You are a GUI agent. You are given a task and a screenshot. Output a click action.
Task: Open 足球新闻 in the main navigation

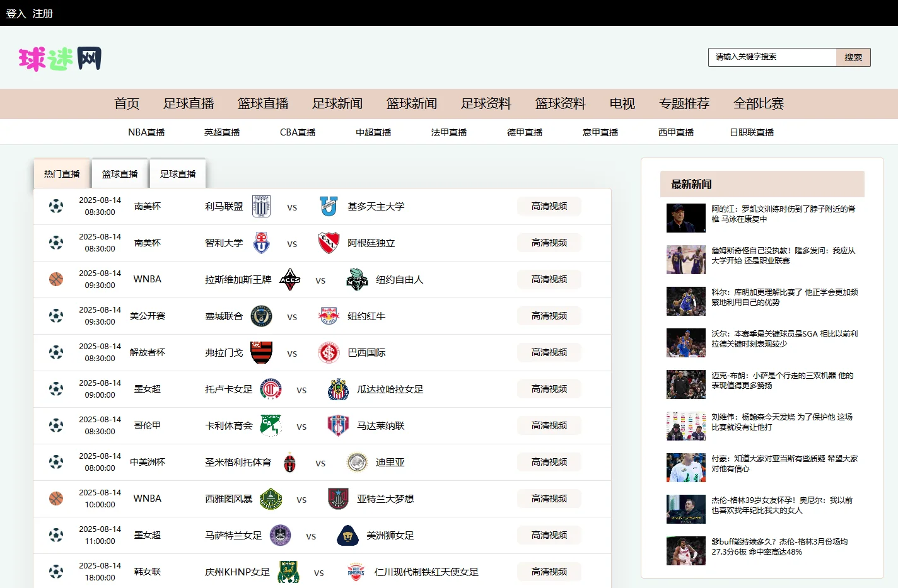(337, 103)
